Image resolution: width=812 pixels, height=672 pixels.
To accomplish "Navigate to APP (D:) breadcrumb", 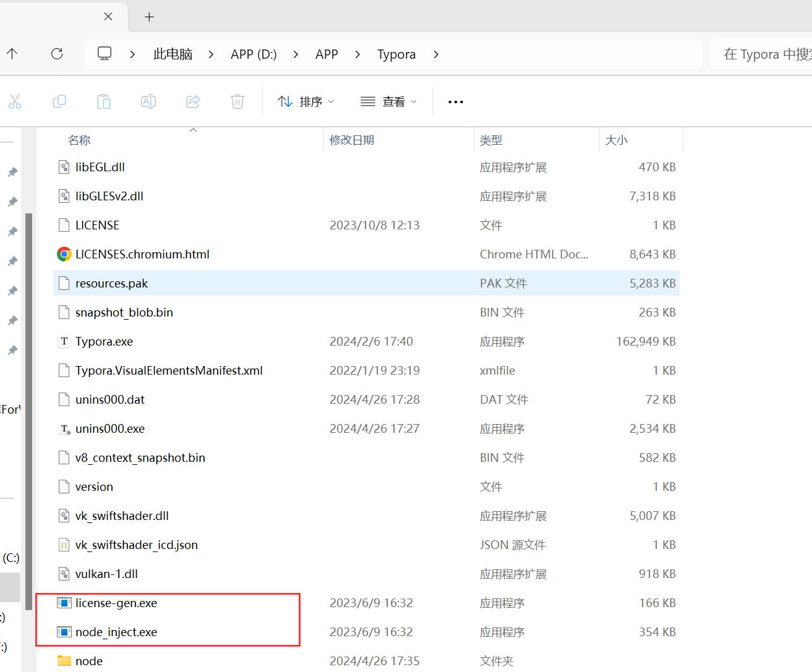I will (x=254, y=54).
